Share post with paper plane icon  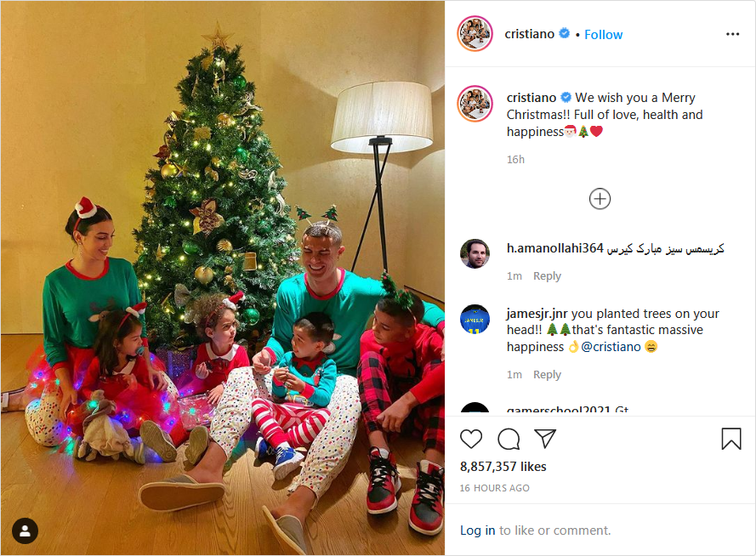(x=545, y=439)
